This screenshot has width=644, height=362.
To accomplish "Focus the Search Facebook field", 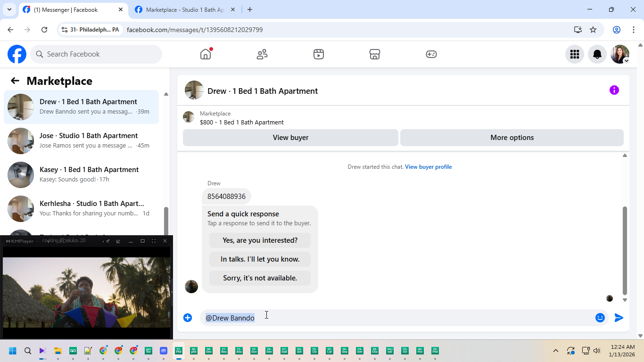I will 96,54.
